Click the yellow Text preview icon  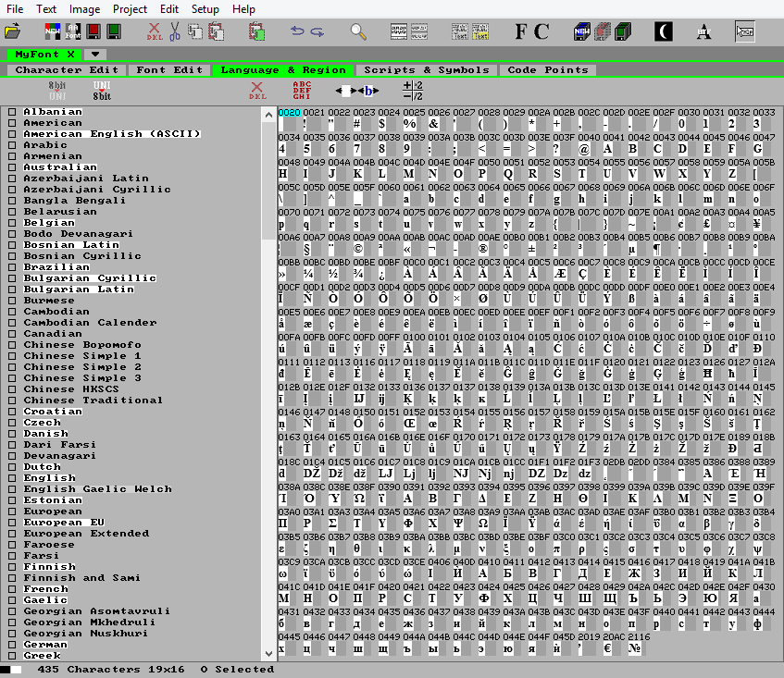point(480,31)
